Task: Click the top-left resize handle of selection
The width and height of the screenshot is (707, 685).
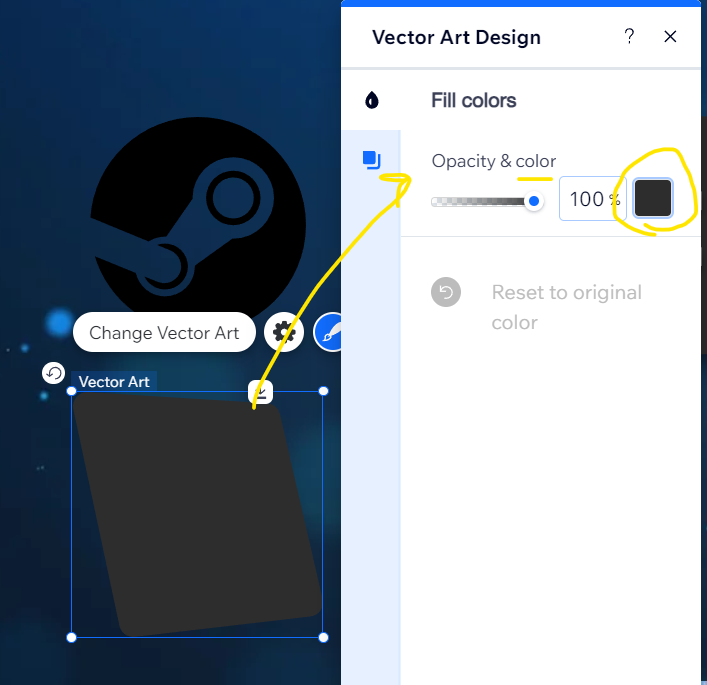Action: pyautogui.click(x=71, y=391)
